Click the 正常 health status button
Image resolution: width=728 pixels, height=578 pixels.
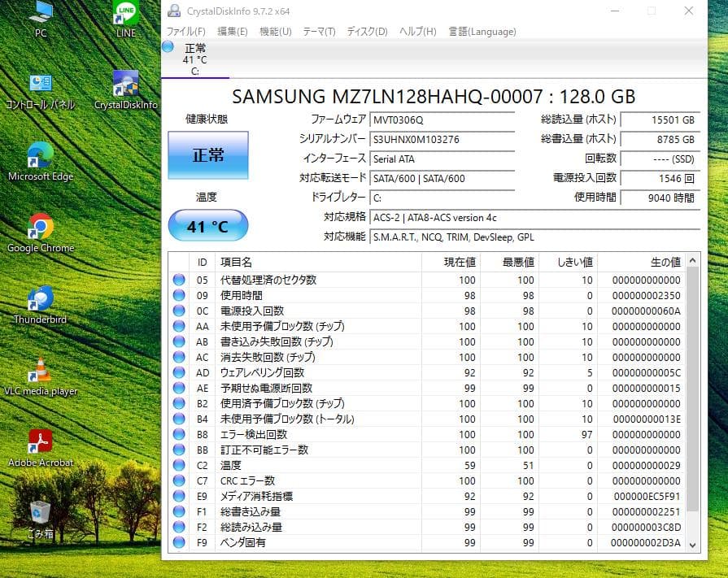tap(208, 155)
